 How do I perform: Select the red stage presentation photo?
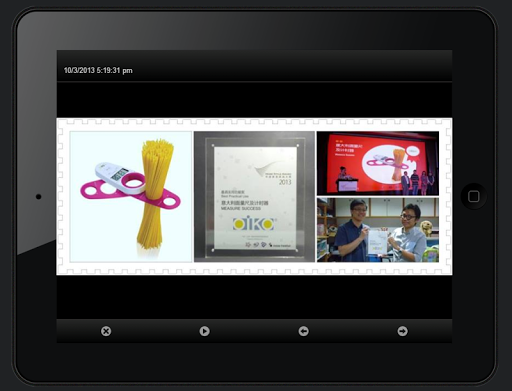point(378,163)
